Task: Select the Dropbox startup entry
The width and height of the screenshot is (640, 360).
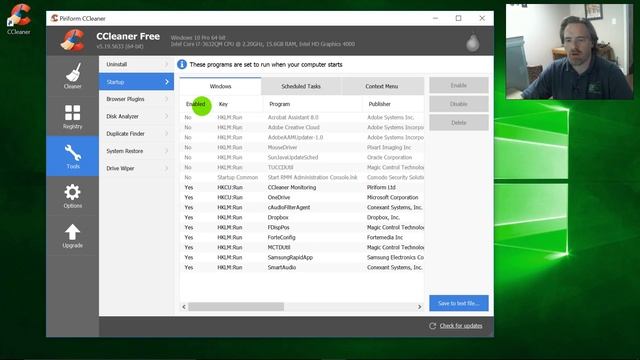Action: [302, 218]
